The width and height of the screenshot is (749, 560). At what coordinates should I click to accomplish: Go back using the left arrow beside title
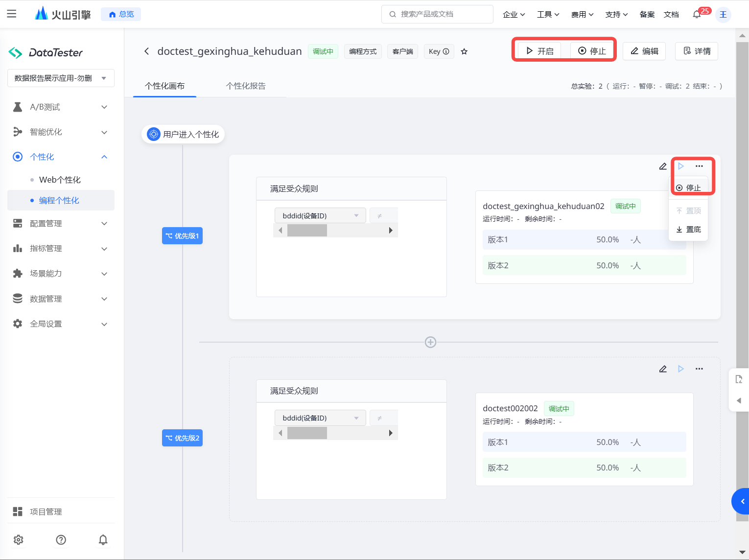(146, 51)
